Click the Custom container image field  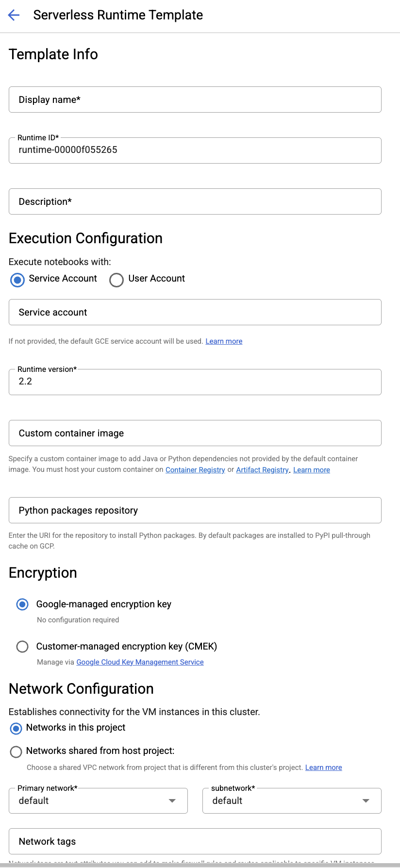point(195,433)
